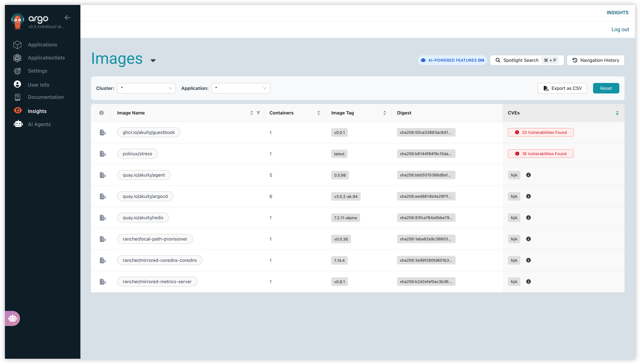Click the CVE info icon for quay.io/akuity/agent
Image resolution: width=640 pixels, height=364 pixels.
click(x=528, y=175)
